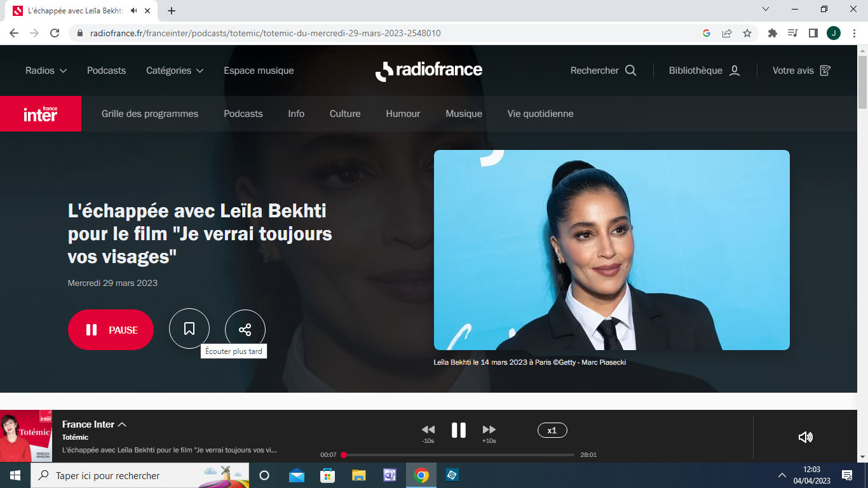
Task: Click the Votre avis edit icon
Action: click(x=825, y=71)
